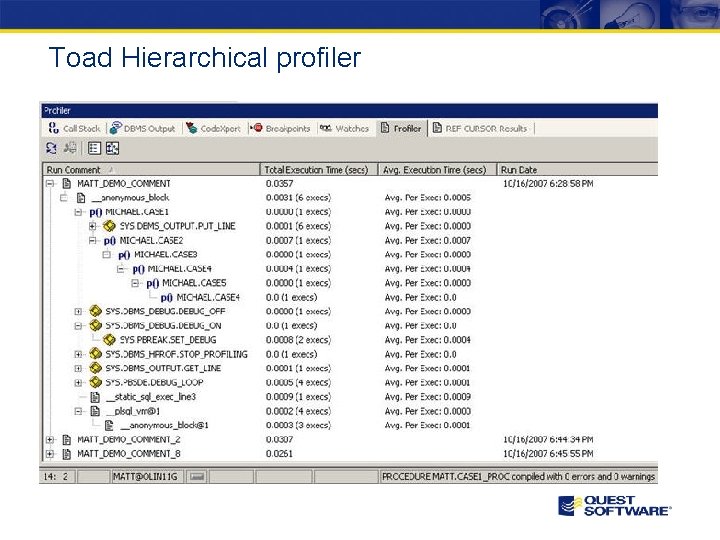Click the package icon for SYS.DBMS_HPROF.STOP_PROFILING
Screen dimensions: 720x540
(x=95, y=354)
